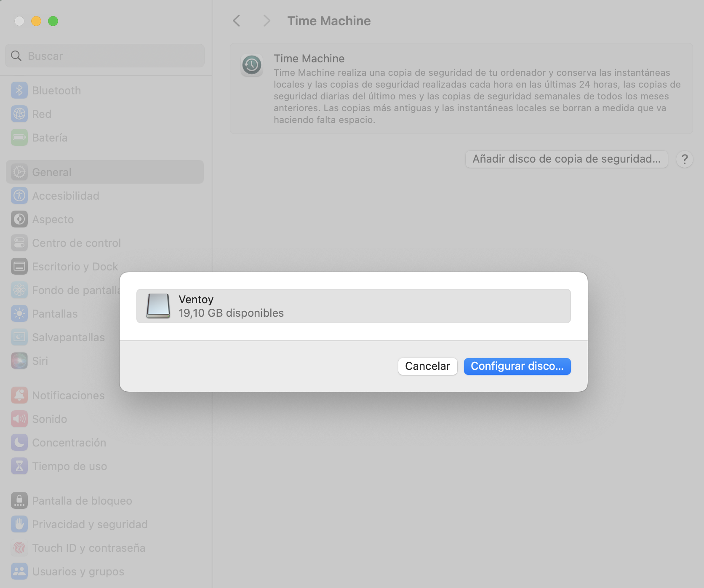Click the green zoom window button
The width and height of the screenshot is (704, 588).
(53, 21)
